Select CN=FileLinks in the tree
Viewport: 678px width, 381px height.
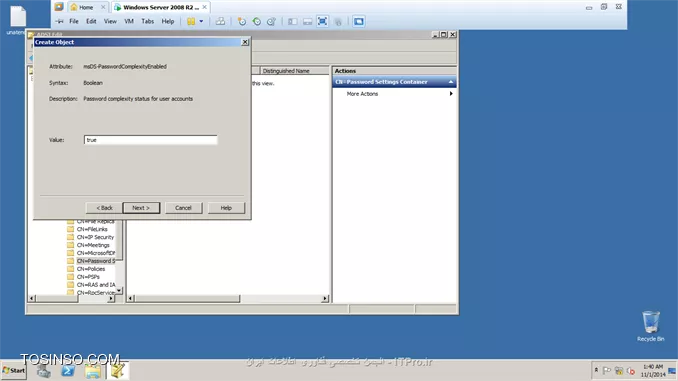click(x=92, y=229)
